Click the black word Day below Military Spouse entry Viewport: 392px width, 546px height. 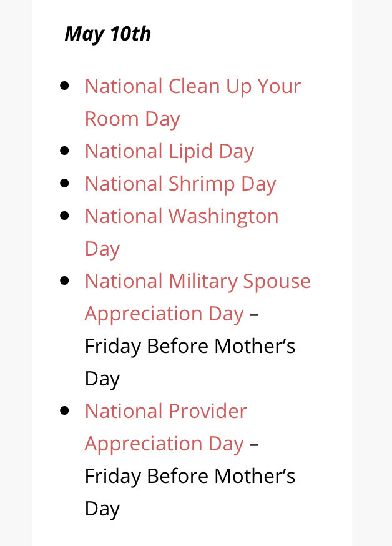tap(102, 379)
